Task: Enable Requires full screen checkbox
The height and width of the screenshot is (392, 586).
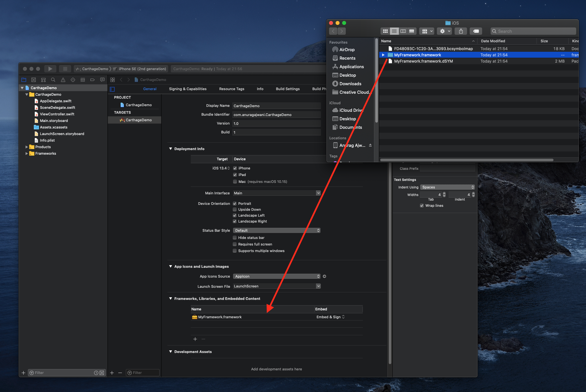Action: point(235,244)
